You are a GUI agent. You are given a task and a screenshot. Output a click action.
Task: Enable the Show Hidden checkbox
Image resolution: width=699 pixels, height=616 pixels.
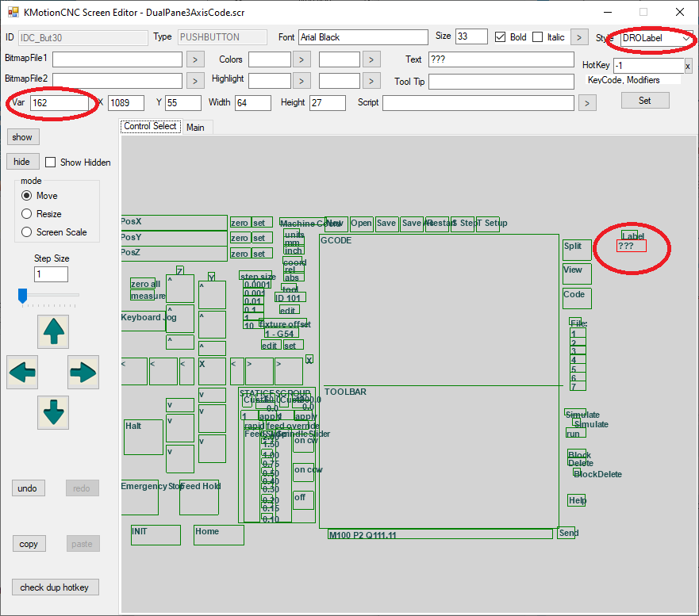coord(51,163)
